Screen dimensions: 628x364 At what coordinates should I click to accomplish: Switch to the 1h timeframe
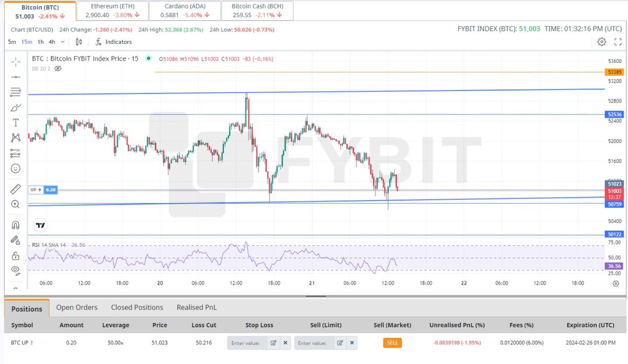[x=41, y=42]
